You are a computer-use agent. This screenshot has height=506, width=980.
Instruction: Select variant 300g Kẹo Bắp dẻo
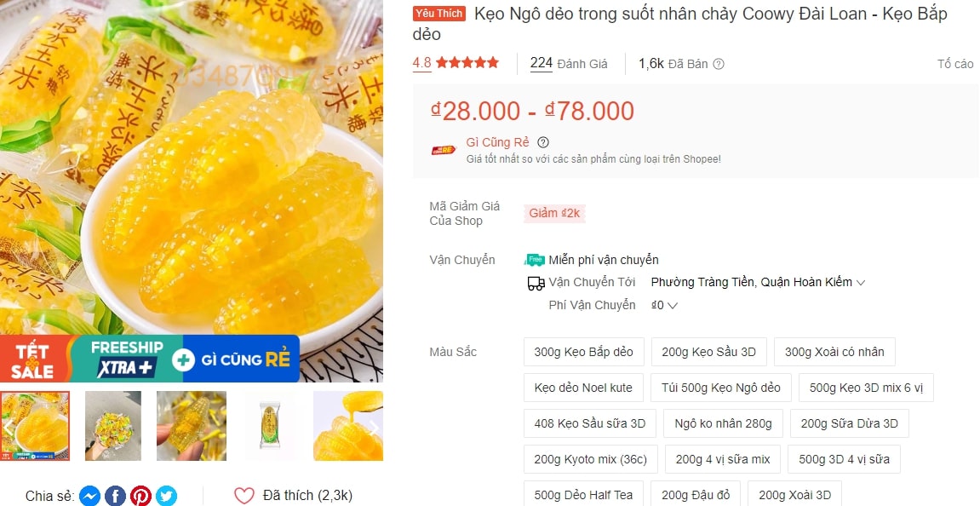[x=584, y=352]
